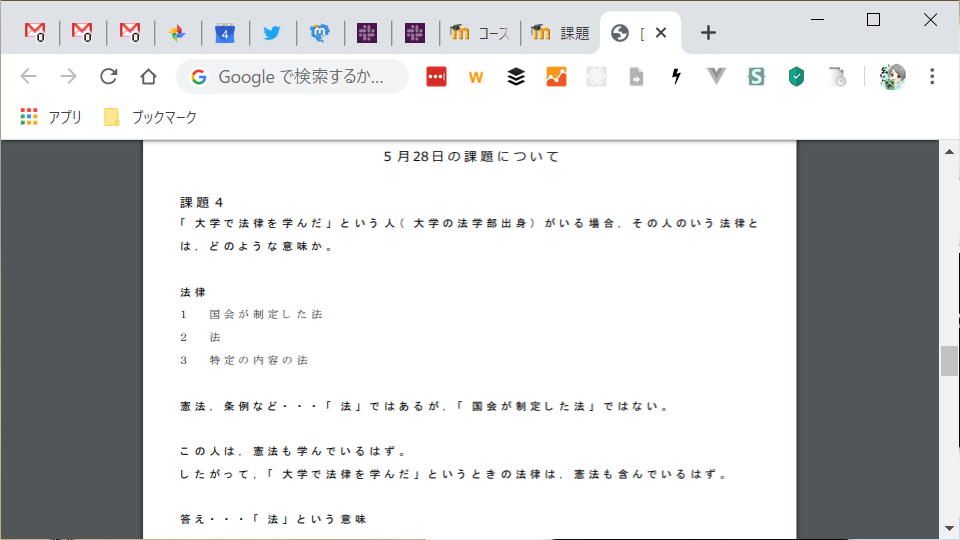Open the green shield extension icon
Viewport: 960px width, 540px height.
(796, 77)
